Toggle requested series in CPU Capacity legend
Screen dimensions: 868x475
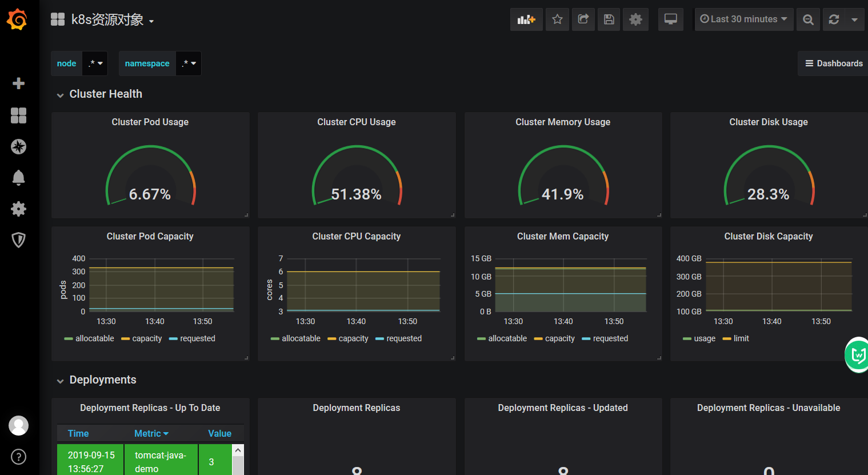(404, 338)
